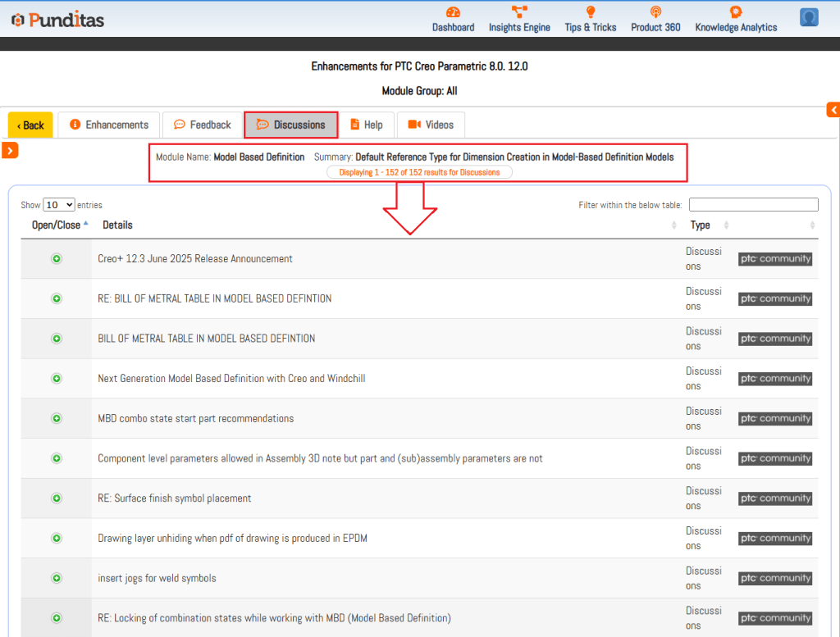840x637 pixels.
Task: Open the Dashboard icon in top navigation
Action: (x=453, y=13)
